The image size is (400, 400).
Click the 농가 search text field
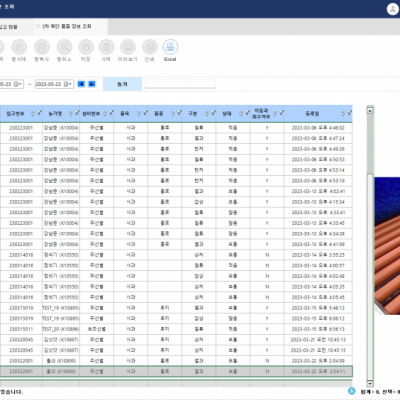[180, 84]
